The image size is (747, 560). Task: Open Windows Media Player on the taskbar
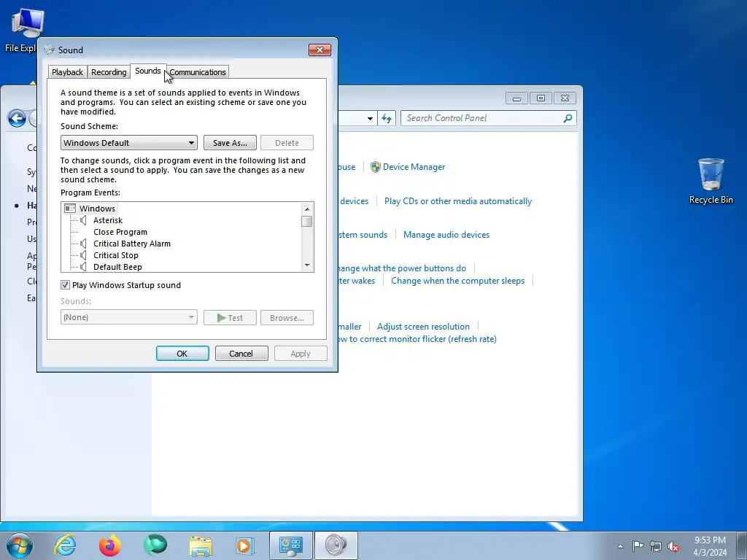click(246, 545)
